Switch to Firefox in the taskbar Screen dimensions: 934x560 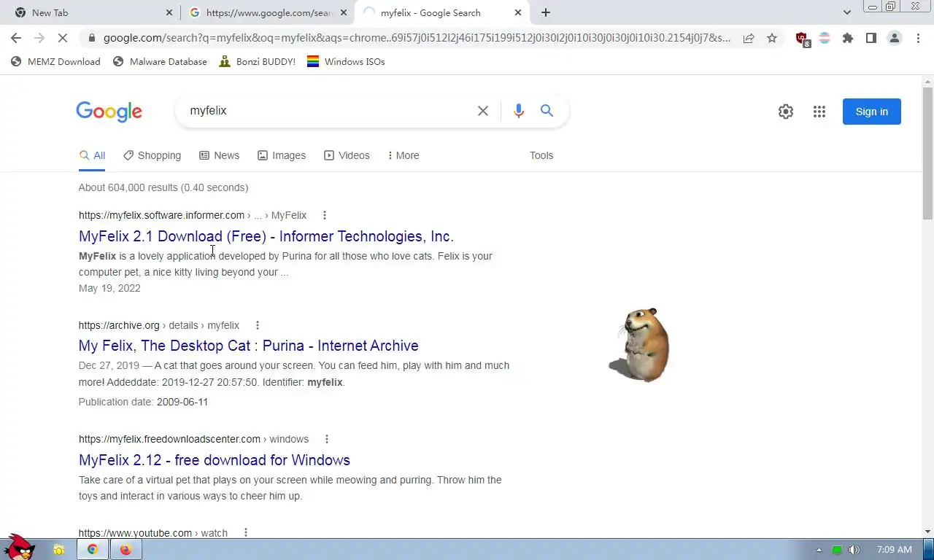(x=126, y=550)
